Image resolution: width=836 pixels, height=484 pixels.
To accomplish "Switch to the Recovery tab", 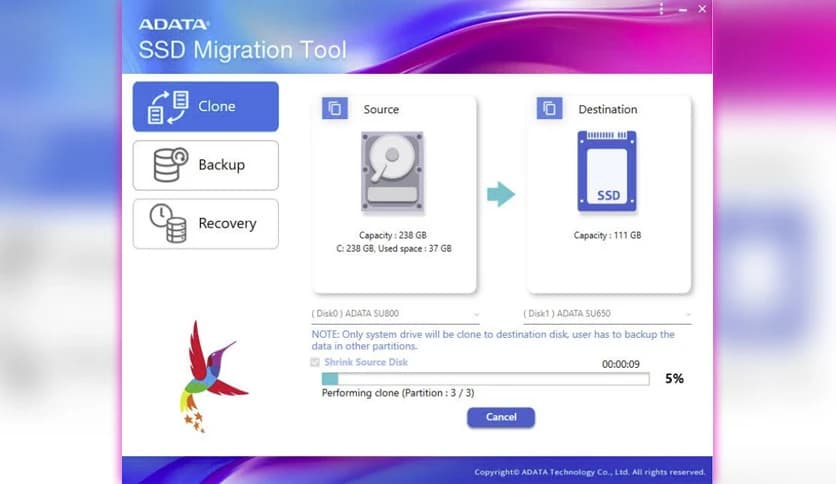I will point(205,224).
